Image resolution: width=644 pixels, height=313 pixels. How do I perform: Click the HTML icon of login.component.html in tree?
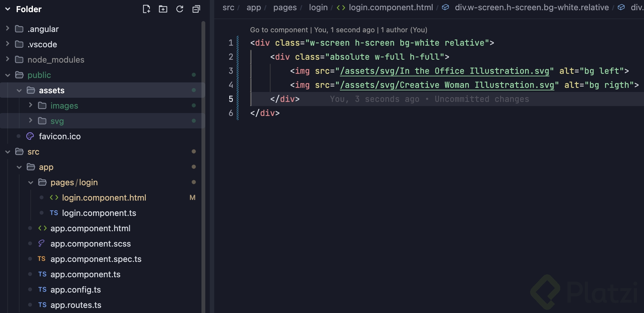pos(54,198)
